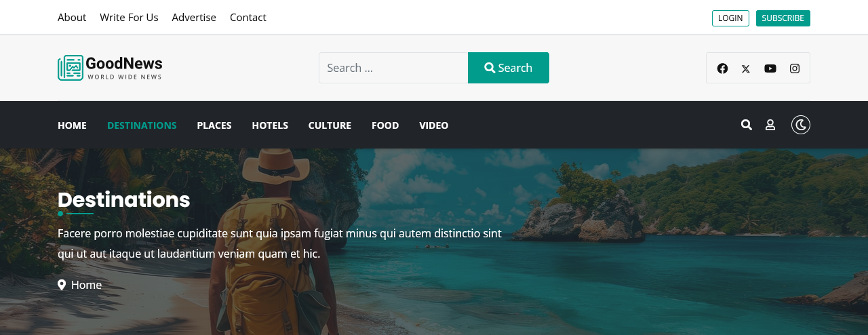
Task: Click the Subscribe button
Action: [x=783, y=18]
